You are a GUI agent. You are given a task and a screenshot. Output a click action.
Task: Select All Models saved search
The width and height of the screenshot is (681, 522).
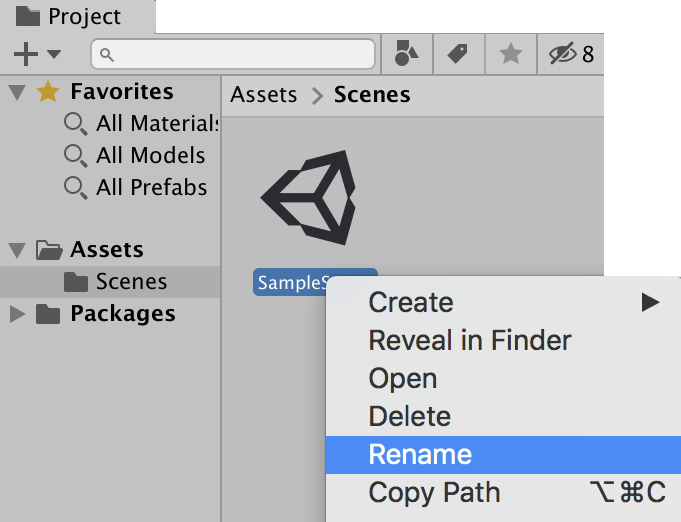coord(150,156)
